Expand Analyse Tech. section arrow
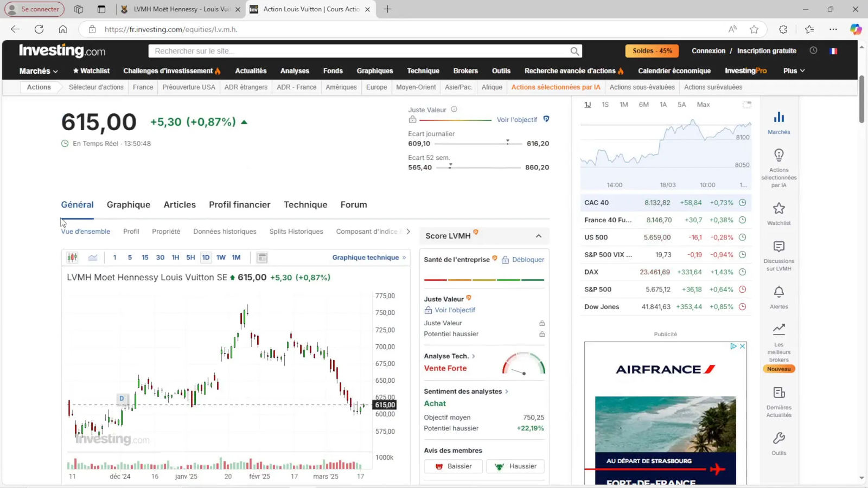 click(474, 356)
